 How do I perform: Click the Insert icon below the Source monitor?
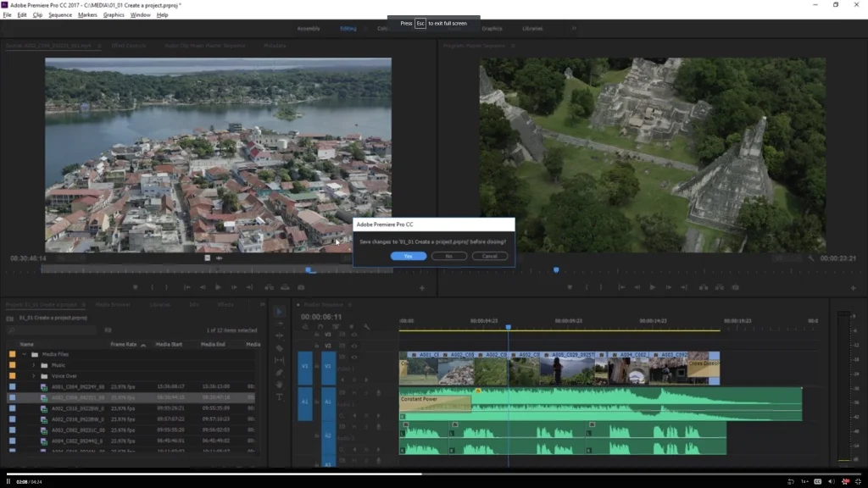pos(269,287)
